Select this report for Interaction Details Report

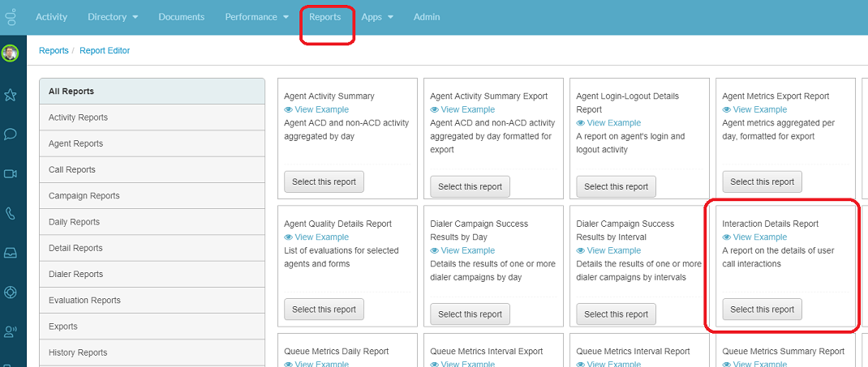pos(763,309)
